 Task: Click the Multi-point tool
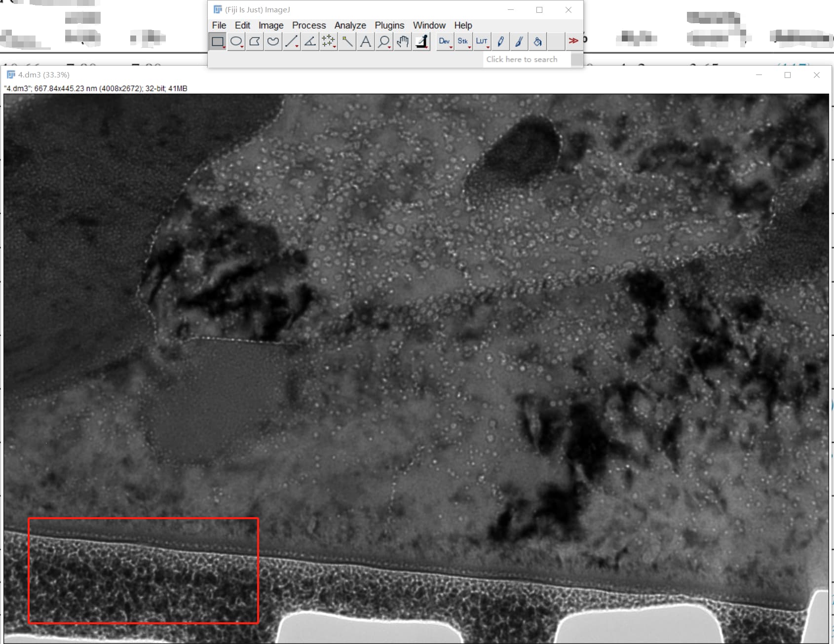coord(328,41)
